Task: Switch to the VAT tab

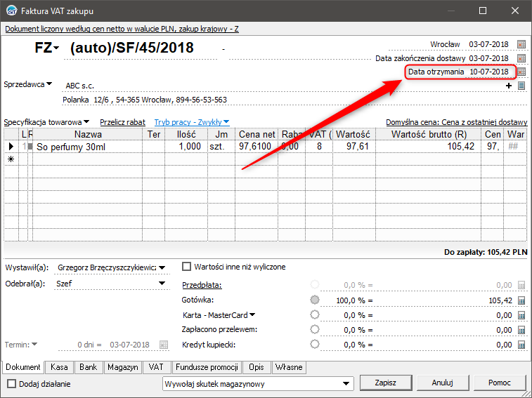Action: click(x=155, y=367)
